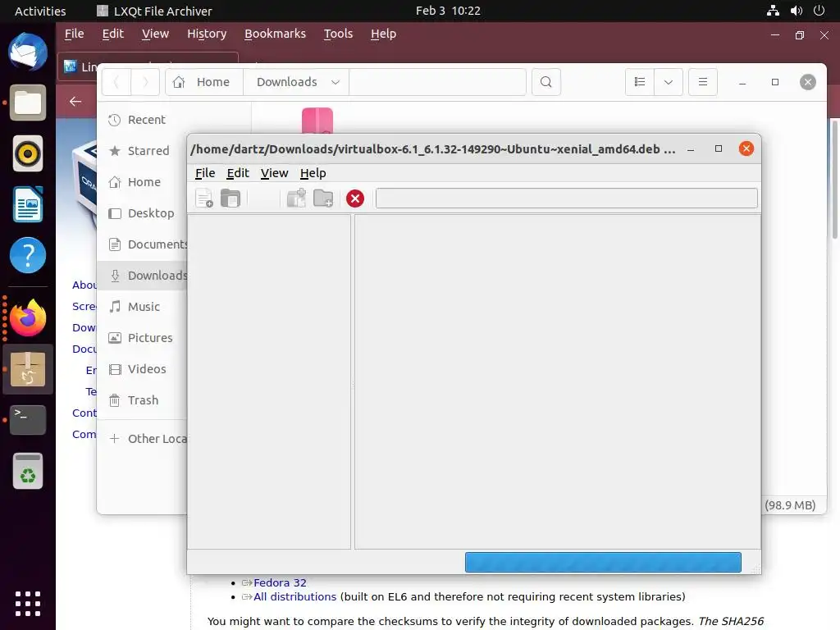Switch to Firefox in the dock
The width and height of the screenshot is (840, 630).
pyautogui.click(x=28, y=317)
